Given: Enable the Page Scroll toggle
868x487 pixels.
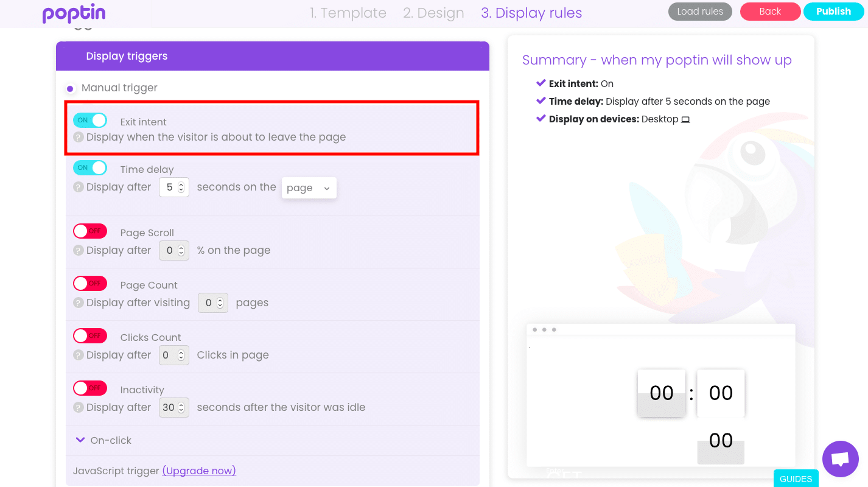Looking at the screenshot, I should pos(90,231).
